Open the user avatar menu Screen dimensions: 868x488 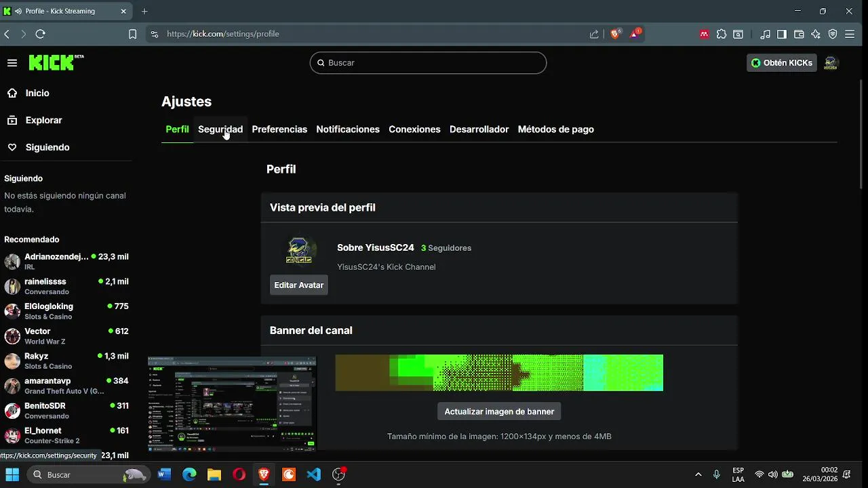[831, 63]
